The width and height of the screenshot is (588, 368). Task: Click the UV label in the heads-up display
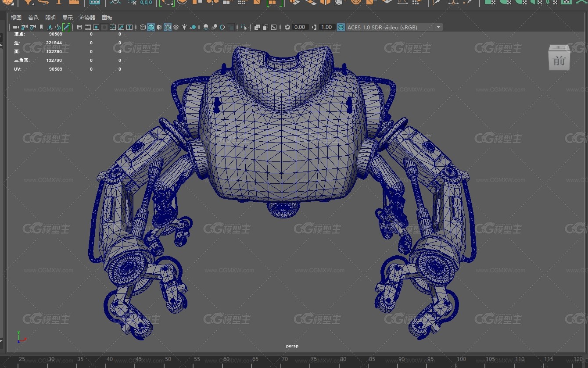[17, 69]
